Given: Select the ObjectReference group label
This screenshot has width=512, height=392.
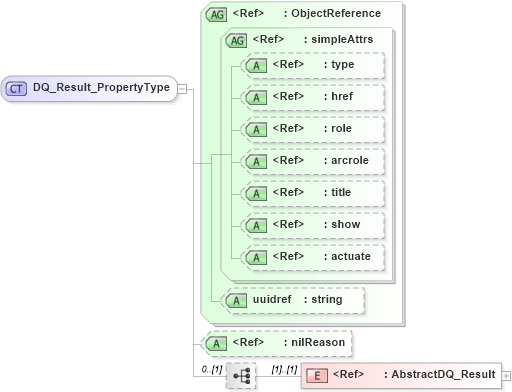Looking at the screenshot, I should 336,13.
